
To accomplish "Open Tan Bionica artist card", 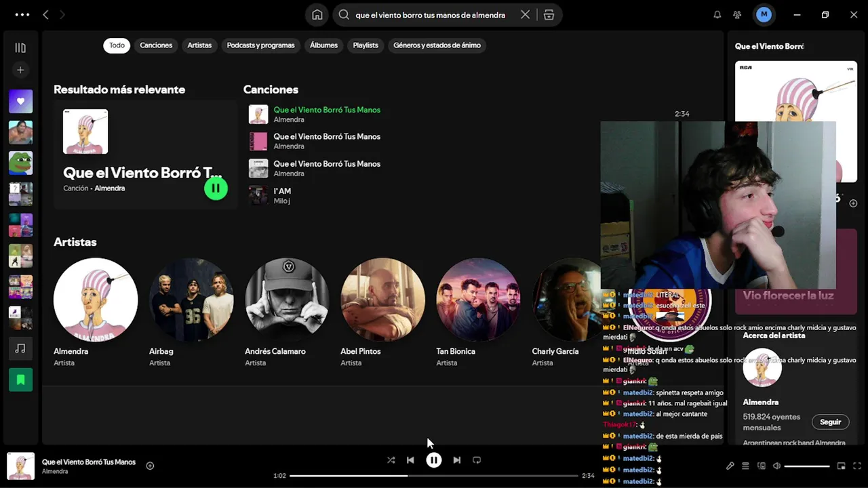I will click(478, 313).
